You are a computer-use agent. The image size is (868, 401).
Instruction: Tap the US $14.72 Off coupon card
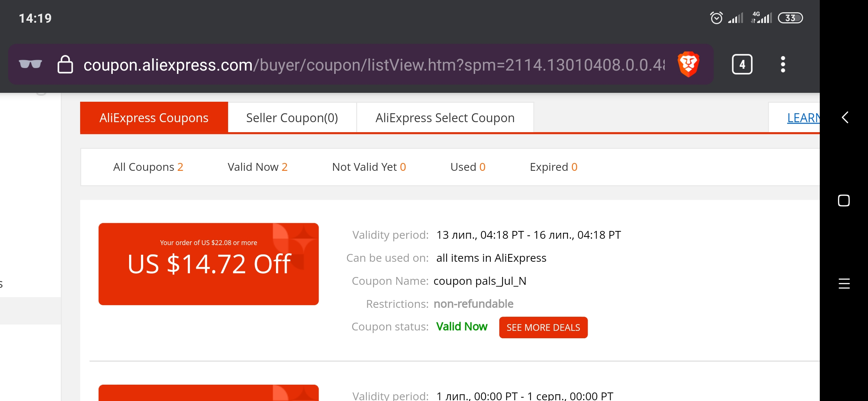[208, 264]
